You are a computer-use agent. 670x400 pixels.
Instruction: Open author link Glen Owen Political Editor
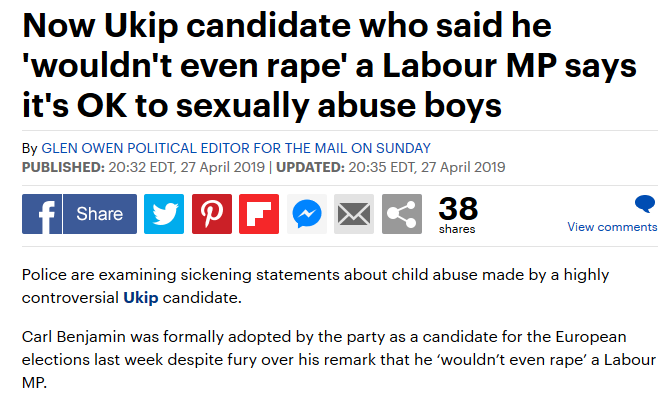236,148
